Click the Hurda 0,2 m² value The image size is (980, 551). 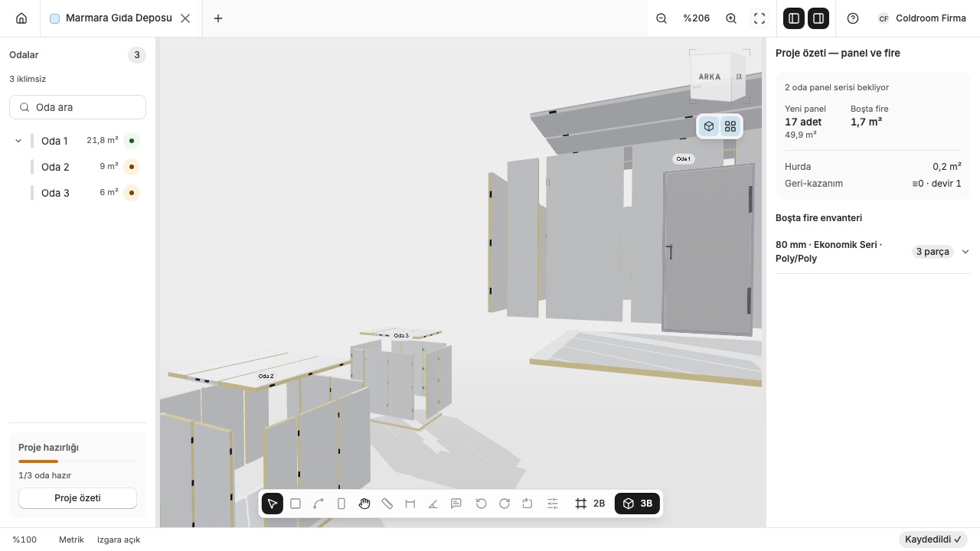click(947, 167)
